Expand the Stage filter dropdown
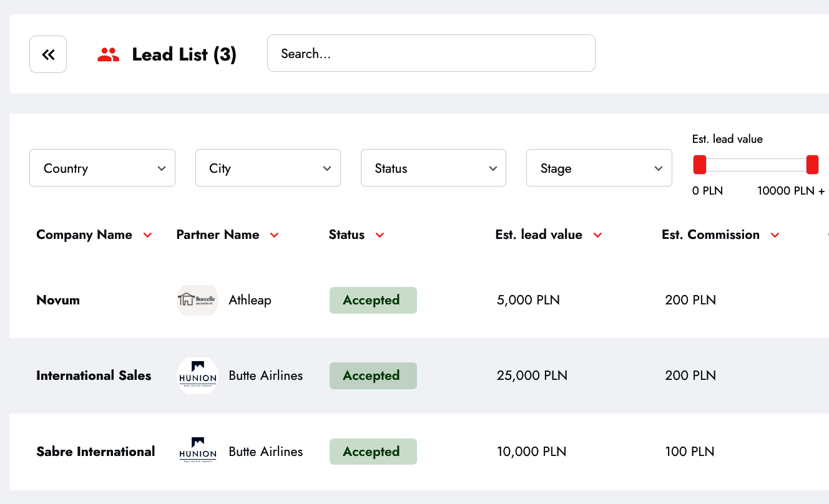Image resolution: width=829 pixels, height=504 pixels. pyautogui.click(x=599, y=168)
